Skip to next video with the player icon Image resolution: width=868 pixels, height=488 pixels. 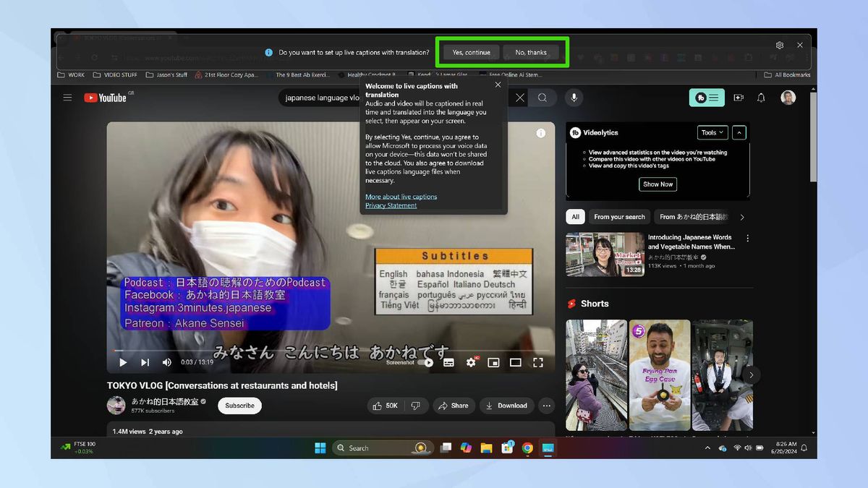(x=144, y=362)
